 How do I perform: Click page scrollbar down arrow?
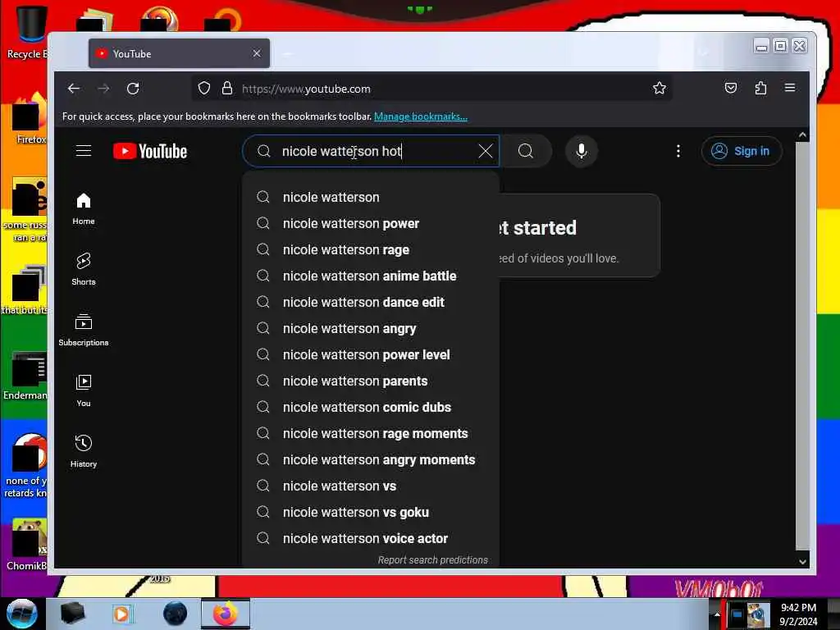[802, 561]
